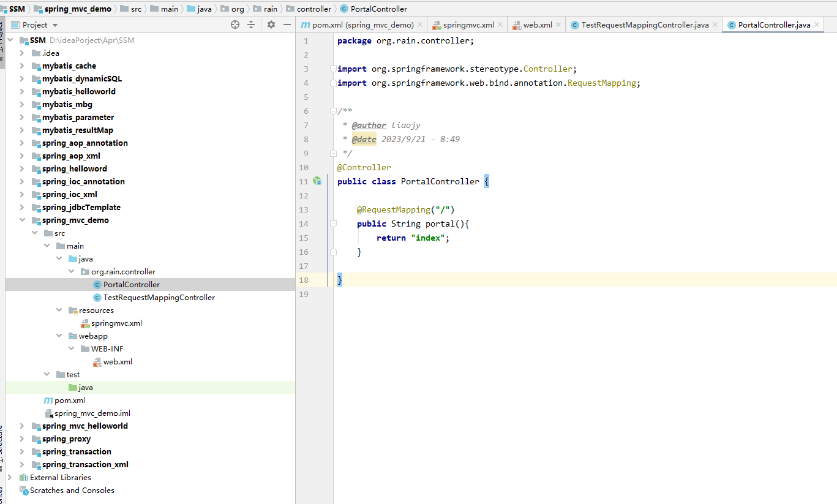
Task: Select pom.xml in the project tree
Action: tap(70, 400)
